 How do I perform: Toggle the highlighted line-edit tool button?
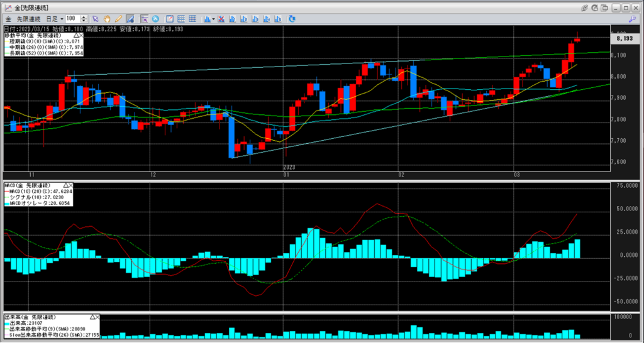(130, 19)
